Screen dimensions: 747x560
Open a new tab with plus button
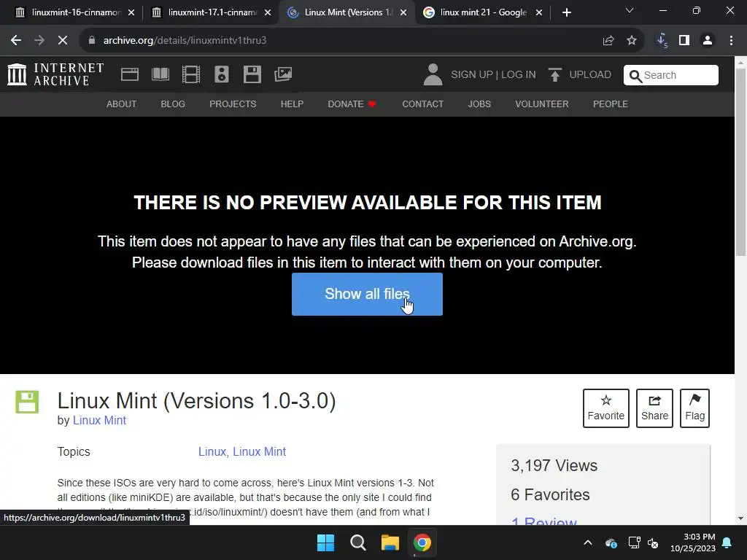566,13
